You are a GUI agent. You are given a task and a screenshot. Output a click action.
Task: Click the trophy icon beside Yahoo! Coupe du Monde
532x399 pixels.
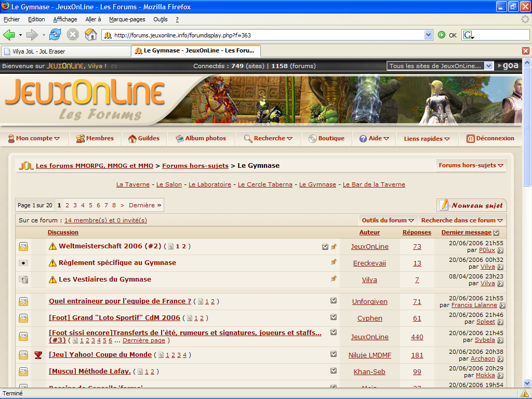coord(38,355)
